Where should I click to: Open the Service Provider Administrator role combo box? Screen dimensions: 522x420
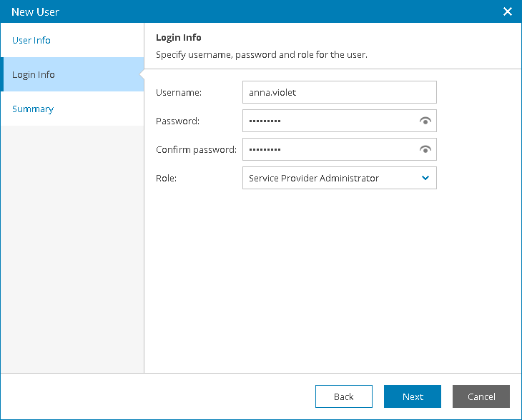pos(339,178)
